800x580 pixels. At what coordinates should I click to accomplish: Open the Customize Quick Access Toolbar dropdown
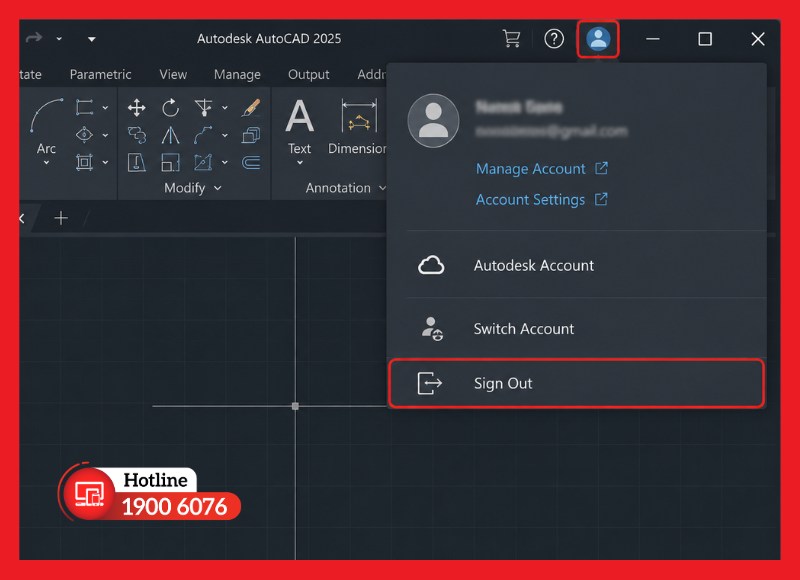tap(91, 39)
